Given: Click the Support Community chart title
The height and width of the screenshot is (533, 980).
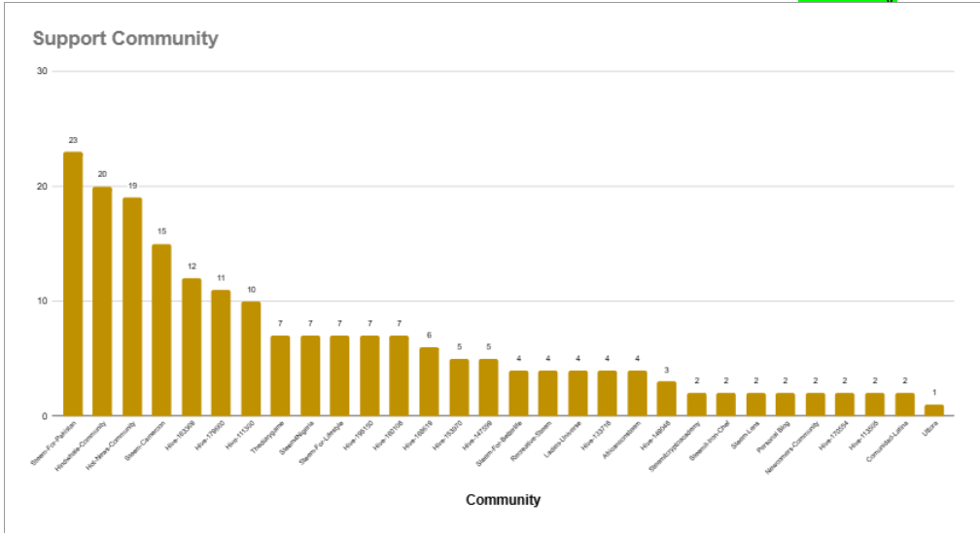Looking at the screenshot, I should point(125,38).
